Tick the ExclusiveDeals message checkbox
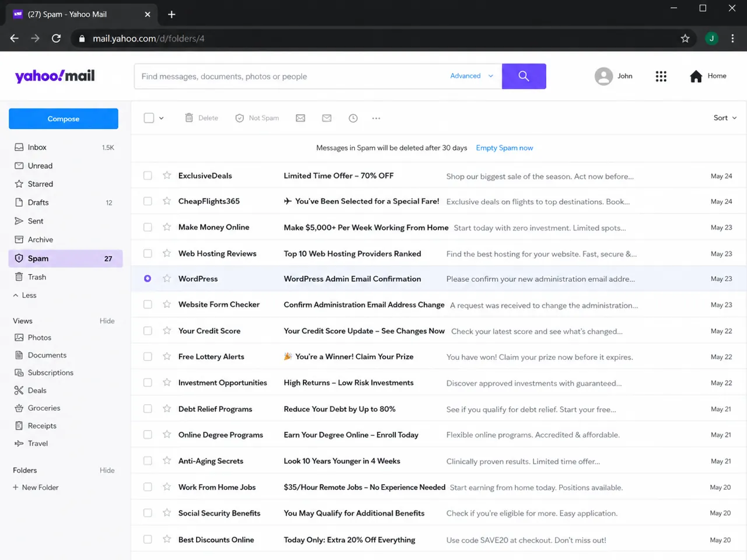The height and width of the screenshot is (560, 747). pos(148,176)
